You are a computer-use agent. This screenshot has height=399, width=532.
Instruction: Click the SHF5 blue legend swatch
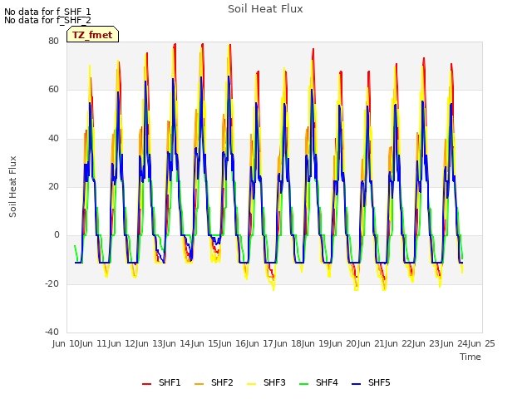coord(357,384)
